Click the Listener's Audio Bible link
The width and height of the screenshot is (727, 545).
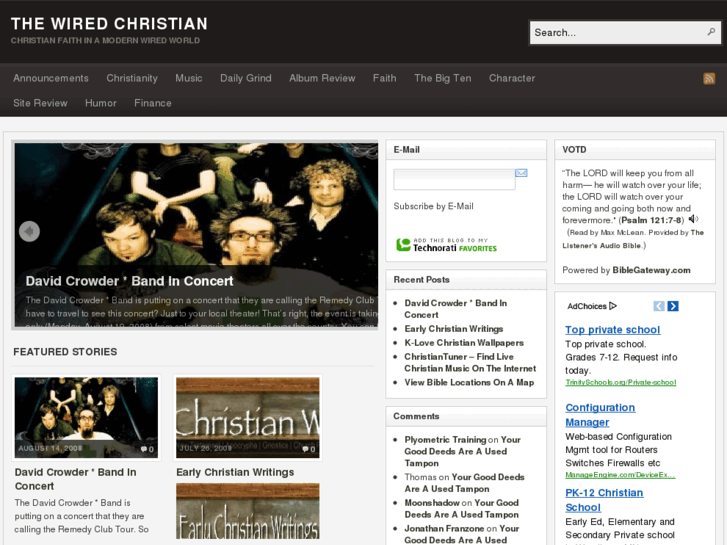click(x=633, y=239)
